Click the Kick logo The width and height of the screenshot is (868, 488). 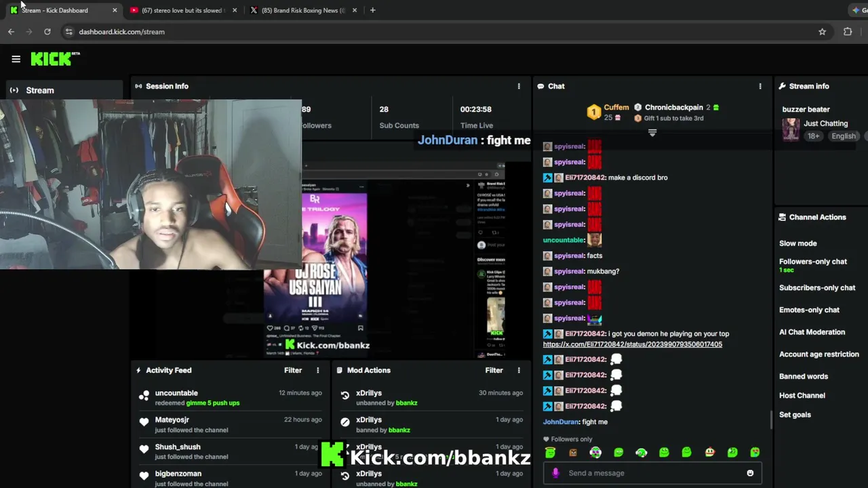(x=55, y=59)
